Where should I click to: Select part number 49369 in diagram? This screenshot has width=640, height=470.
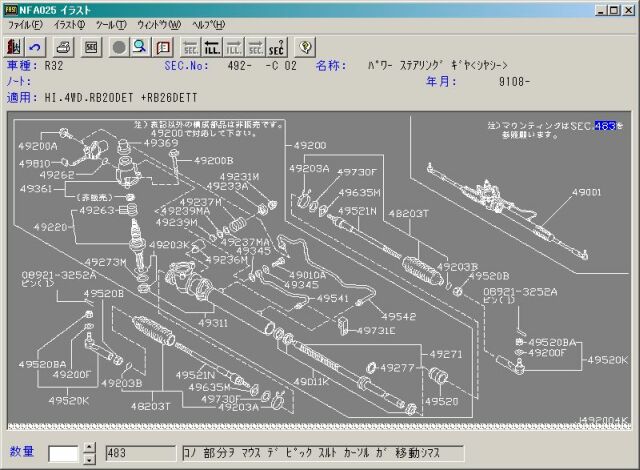click(161, 143)
